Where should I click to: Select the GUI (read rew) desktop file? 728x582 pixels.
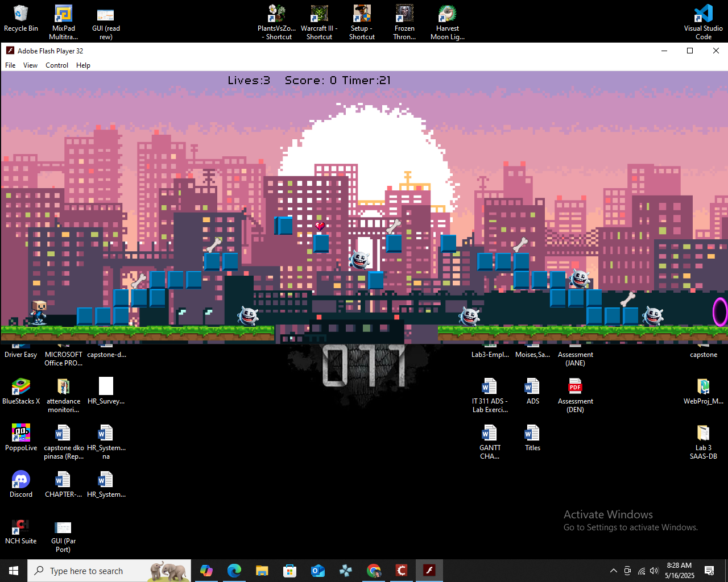[x=106, y=22]
